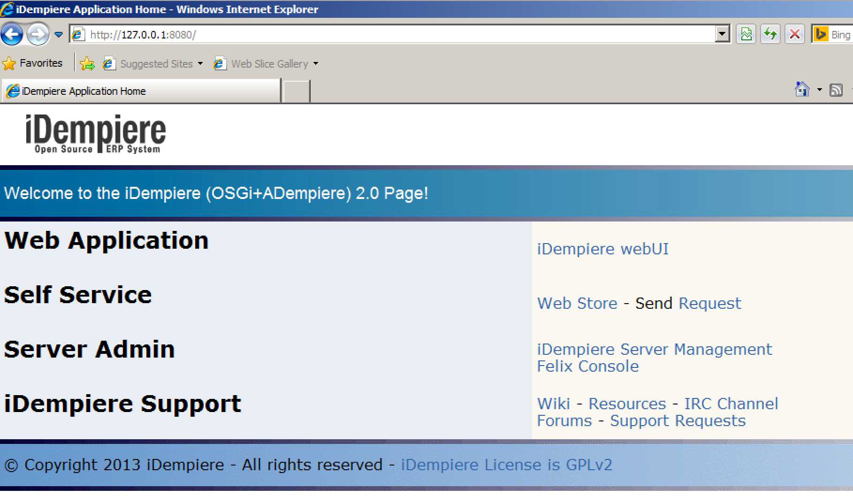Open the Web Store link
853x504 pixels.
tap(577, 303)
